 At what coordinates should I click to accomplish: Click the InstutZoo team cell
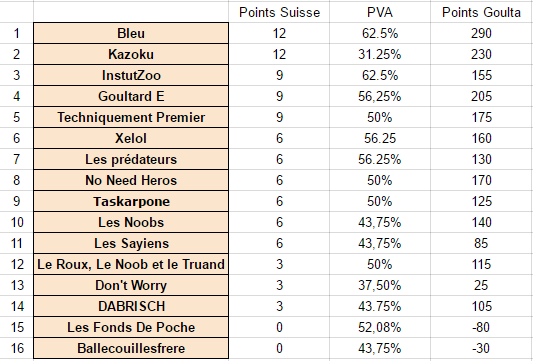131,75
